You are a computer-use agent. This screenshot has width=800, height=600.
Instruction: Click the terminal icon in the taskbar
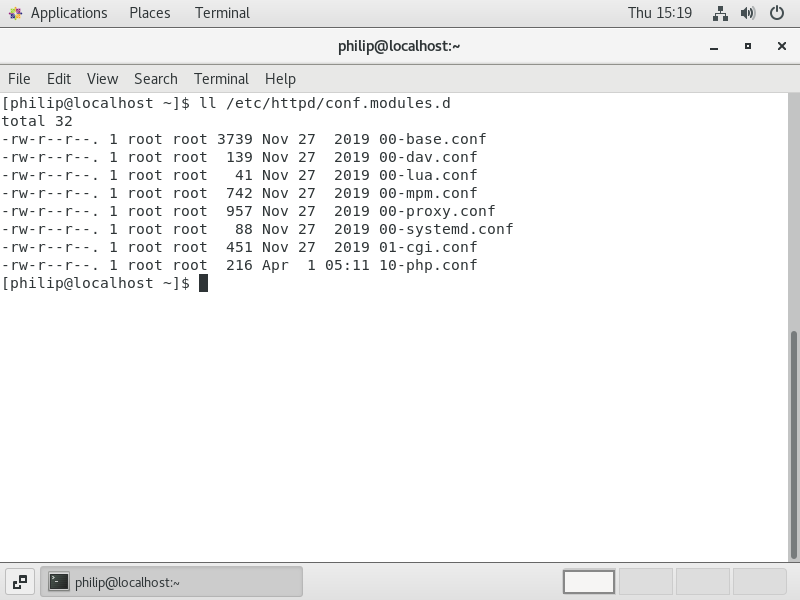[59, 582]
